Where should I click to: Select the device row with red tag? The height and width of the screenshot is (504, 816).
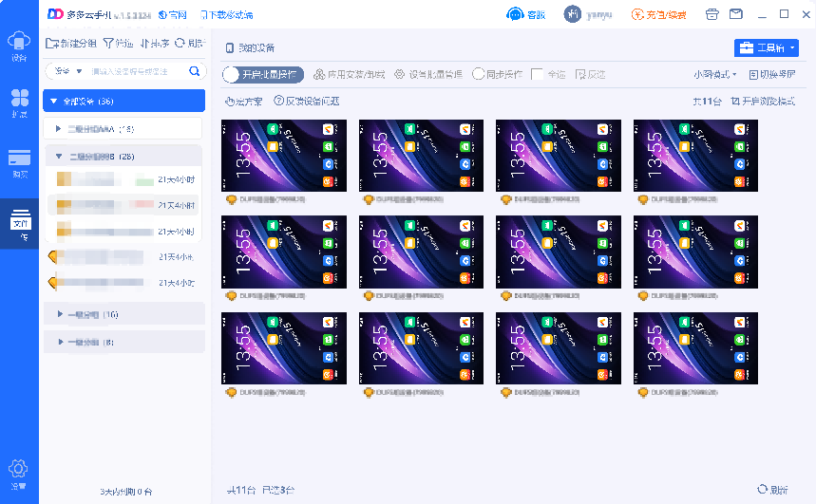(x=124, y=205)
